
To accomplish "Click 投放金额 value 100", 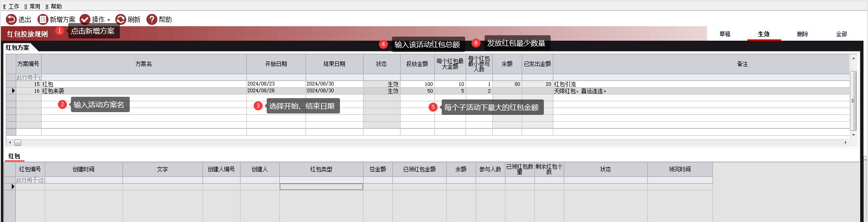I will point(417,84).
